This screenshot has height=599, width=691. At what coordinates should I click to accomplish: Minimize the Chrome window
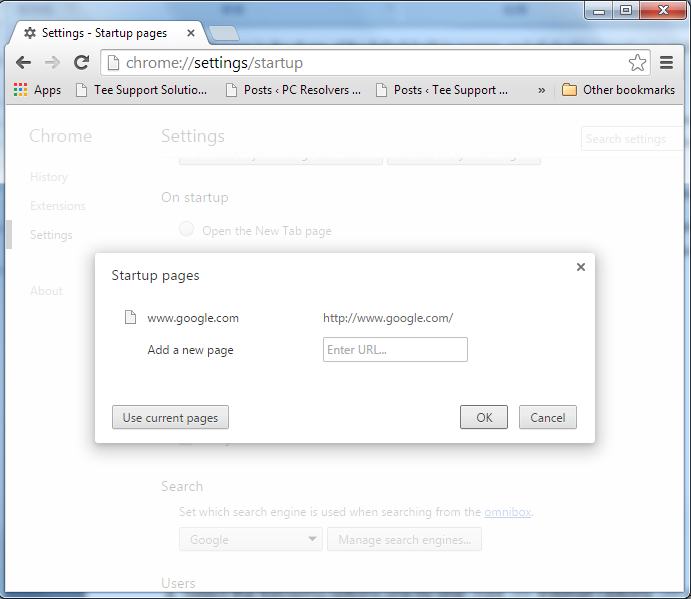pyautogui.click(x=599, y=11)
